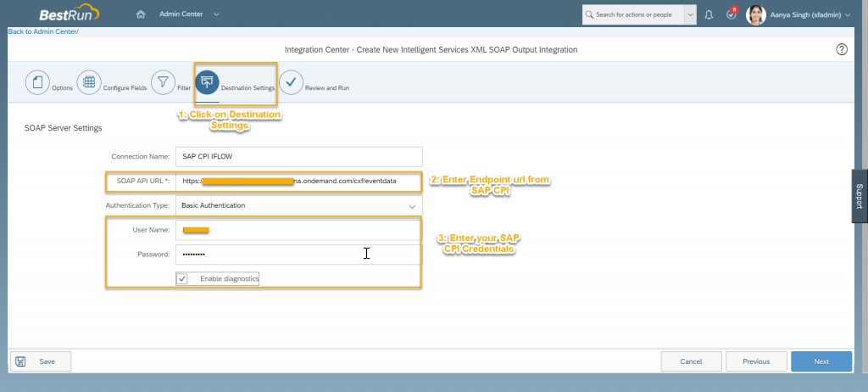Select the Filter funnel icon
Viewport: 868px width, 392px height.
coord(163,82)
